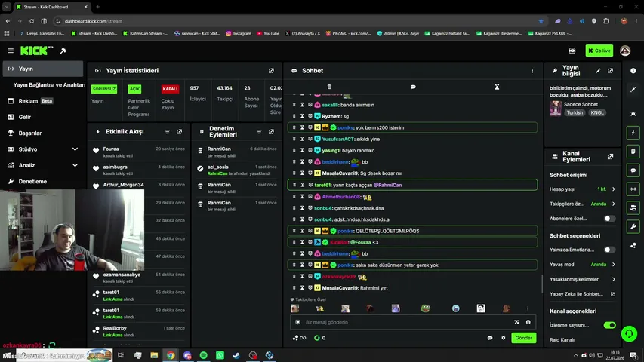Viewport: 644px width, 362px height.
Task: Open the Reklam Beta page
Action: [43, 101]
